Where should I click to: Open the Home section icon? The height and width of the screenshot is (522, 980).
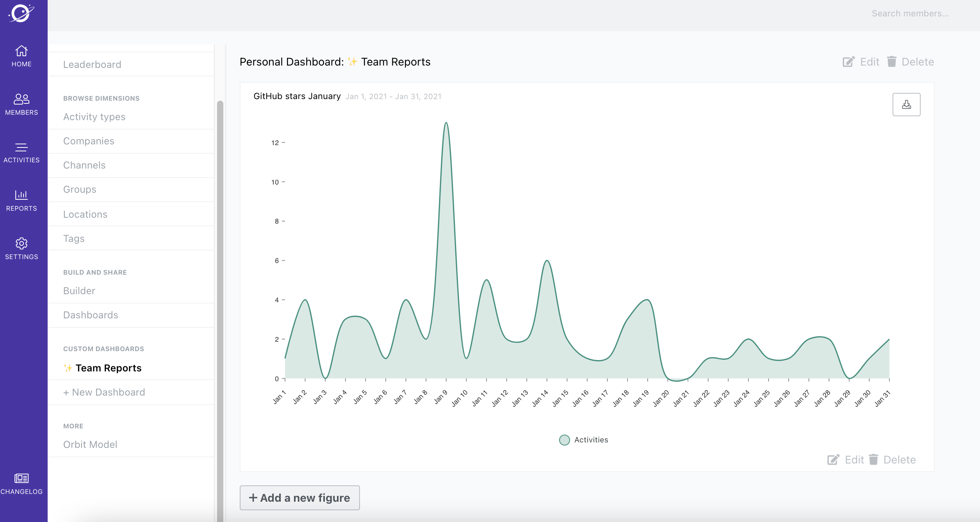pos(21,51)
